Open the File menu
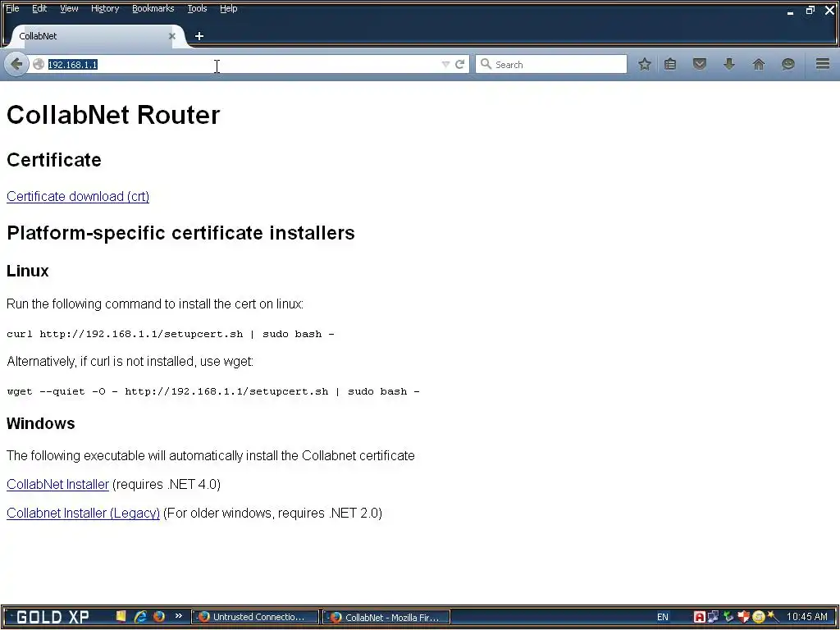The height and width of the screenshot is (630, 840). pos(12,8)
